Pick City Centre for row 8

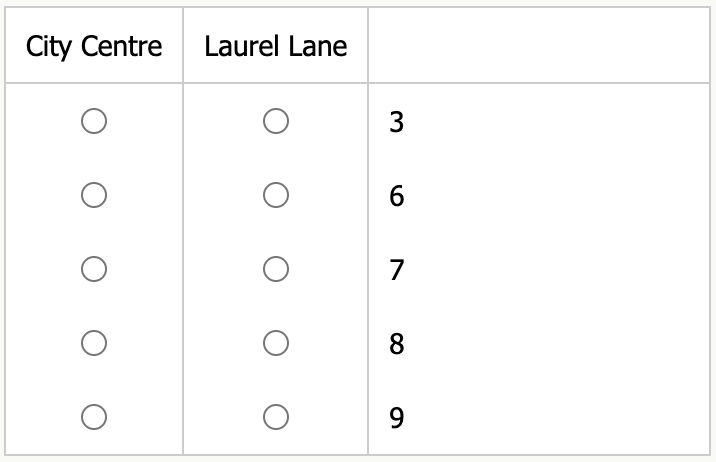coord(94,343)
